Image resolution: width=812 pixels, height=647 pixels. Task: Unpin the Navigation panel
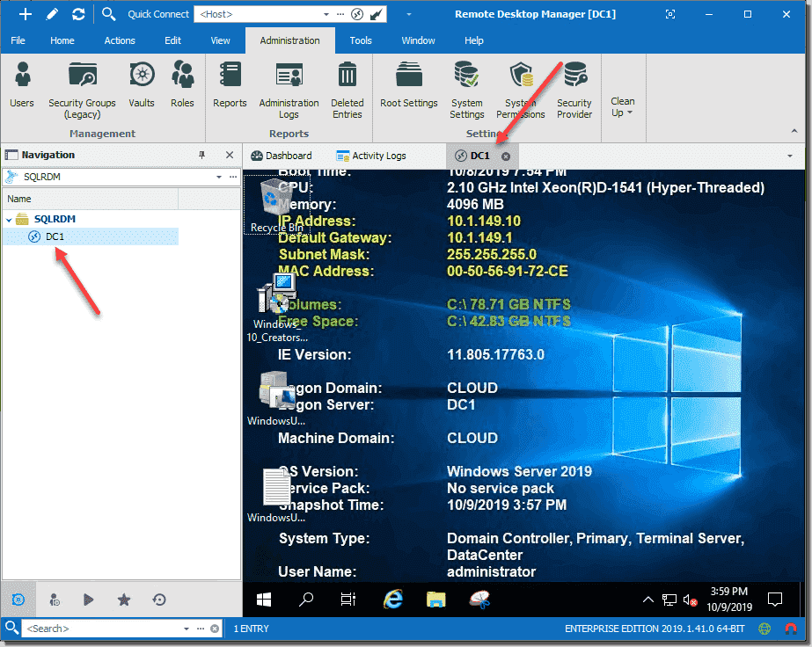[201, 155]
